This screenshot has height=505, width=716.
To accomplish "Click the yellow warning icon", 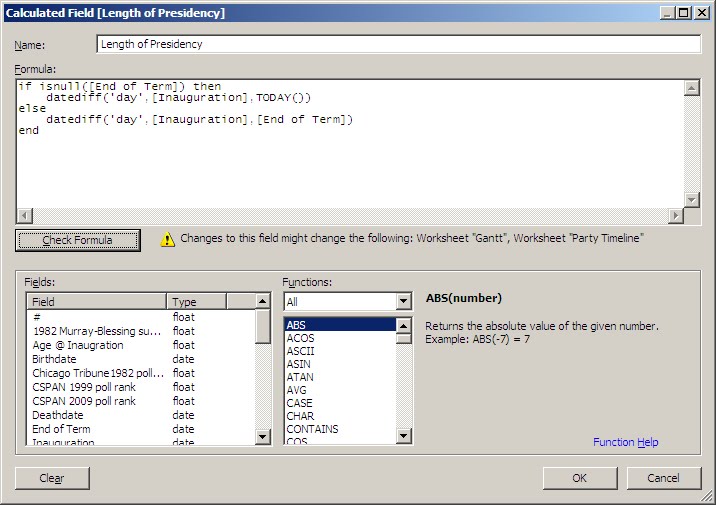I will click(168, 239).
